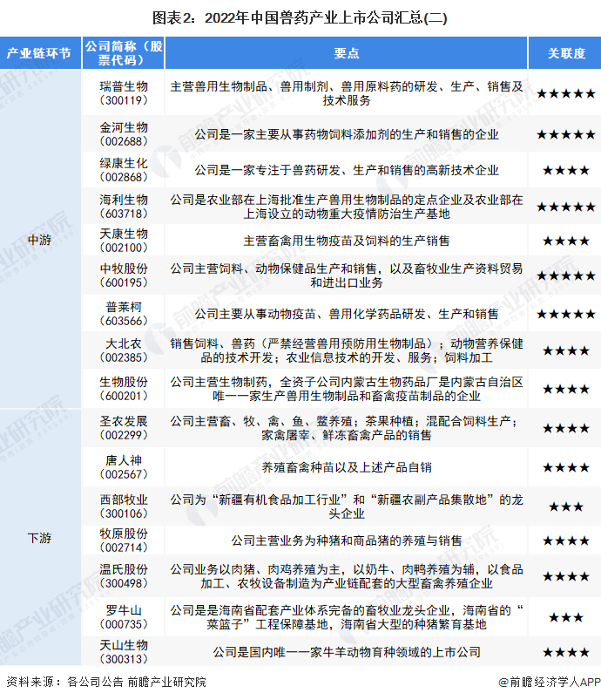Click the five-star rating for 瑞普生物
Screen dimensions: 601x700
pyautogui.click(x=566, y=93)
